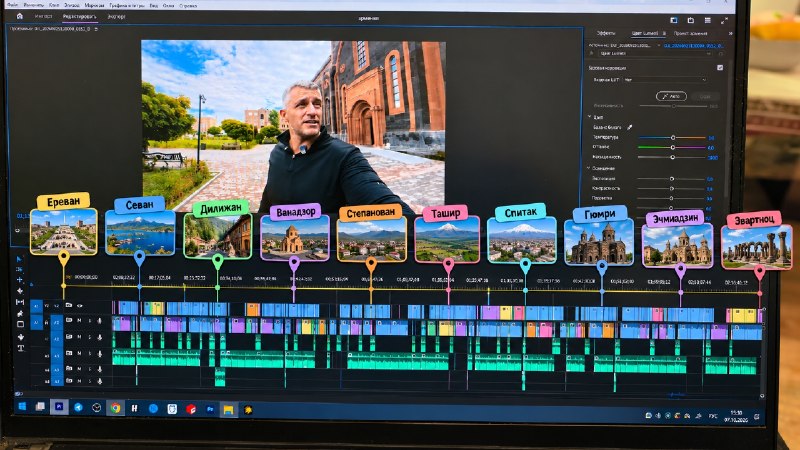
Task: Open the Workspaces icon dropdown
Action: point(673,20)
